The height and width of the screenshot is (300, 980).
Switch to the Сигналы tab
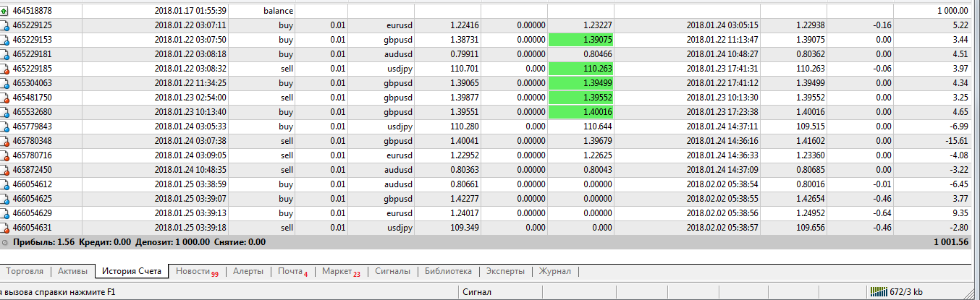[x=392, y=271]
